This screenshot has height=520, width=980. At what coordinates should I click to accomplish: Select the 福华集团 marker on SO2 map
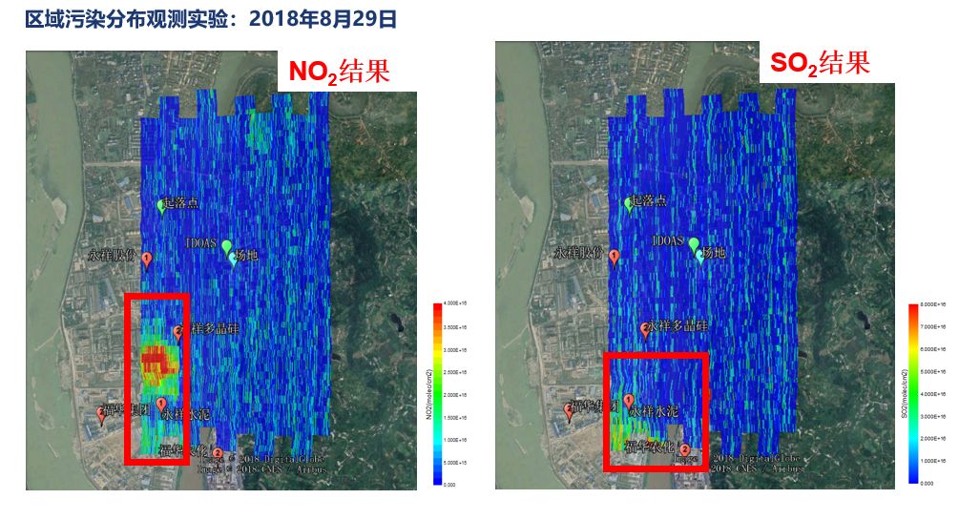[570, 410]
